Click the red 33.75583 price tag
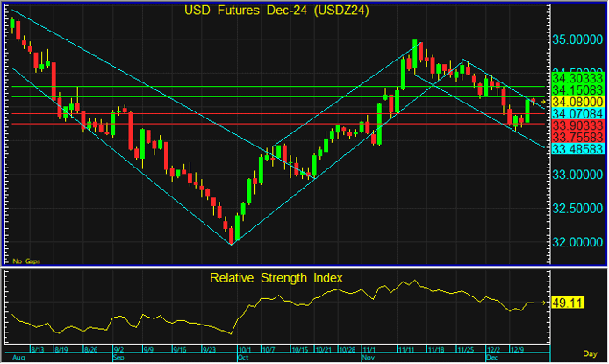This screenshot has width=609, height=364. click(x=577, y=138)
